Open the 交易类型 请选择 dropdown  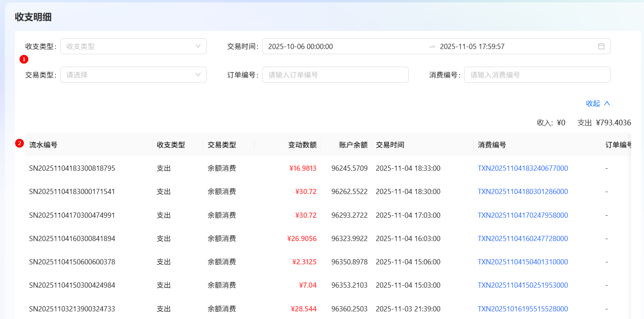[133, 75]
